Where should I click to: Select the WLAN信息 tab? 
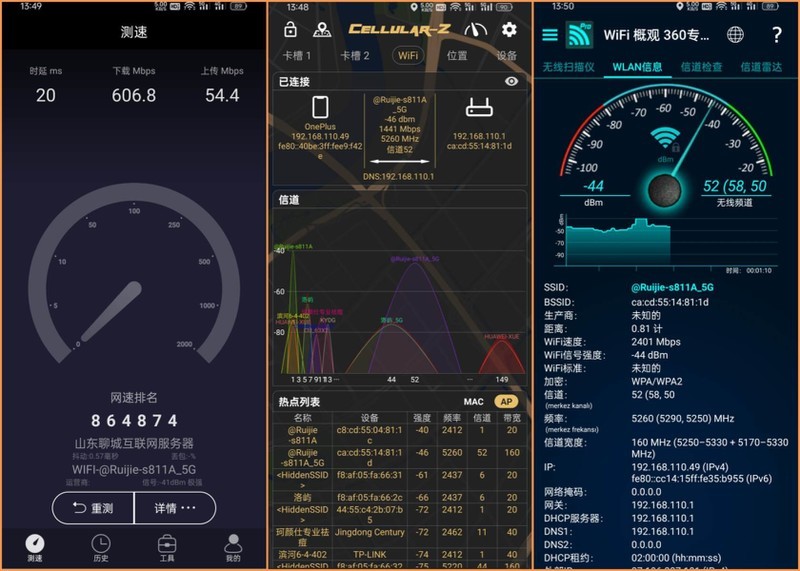click(637, 67)
